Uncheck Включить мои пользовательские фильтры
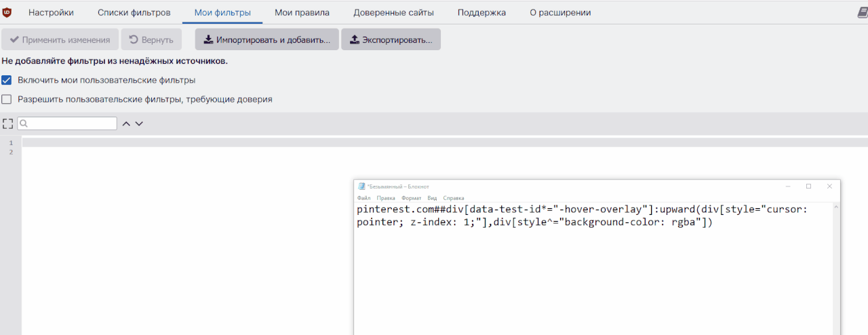The image size is (868, 335). tap(7, 80)
